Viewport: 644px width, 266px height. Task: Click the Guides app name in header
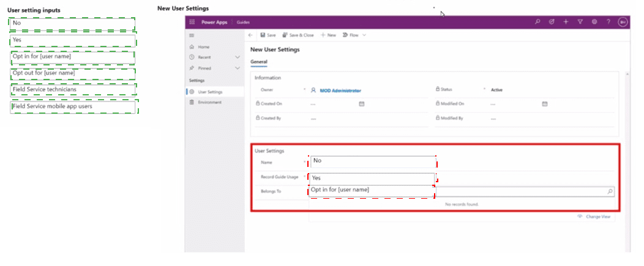click(x=243, y=22)
